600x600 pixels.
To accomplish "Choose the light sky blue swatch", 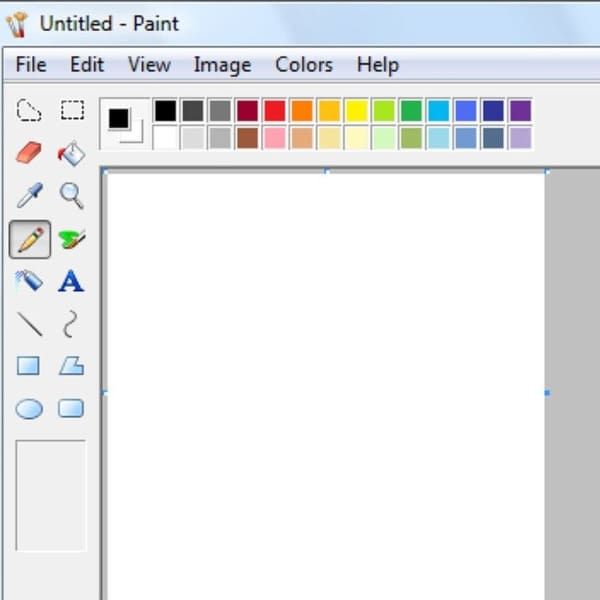I will click(439, 138).
